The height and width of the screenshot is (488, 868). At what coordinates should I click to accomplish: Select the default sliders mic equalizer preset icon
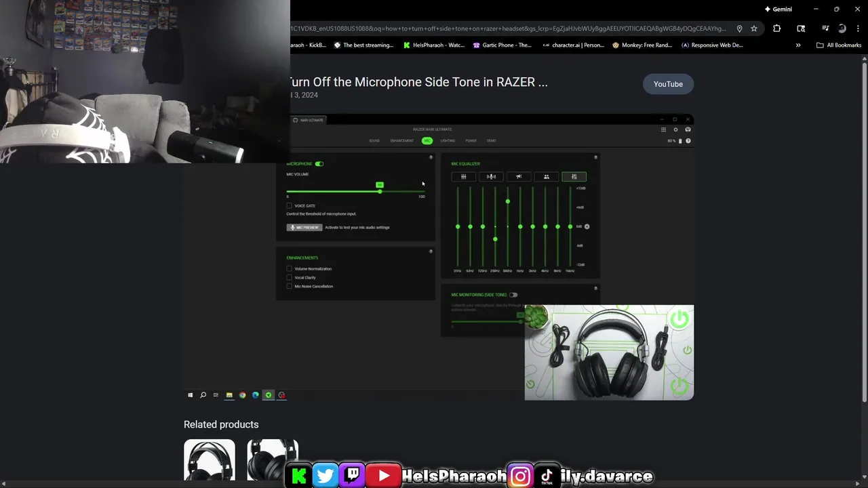(x=464, y=177)
